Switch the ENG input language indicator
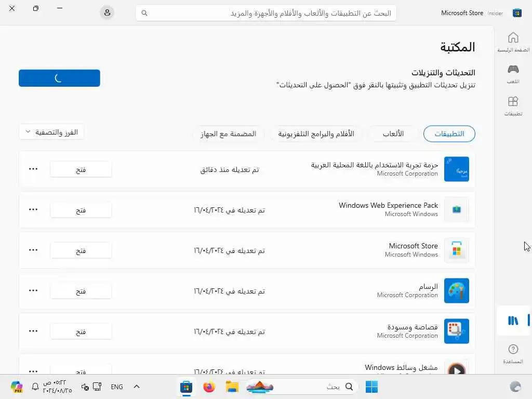The image size is (532, 399). [x=117, y=387]
